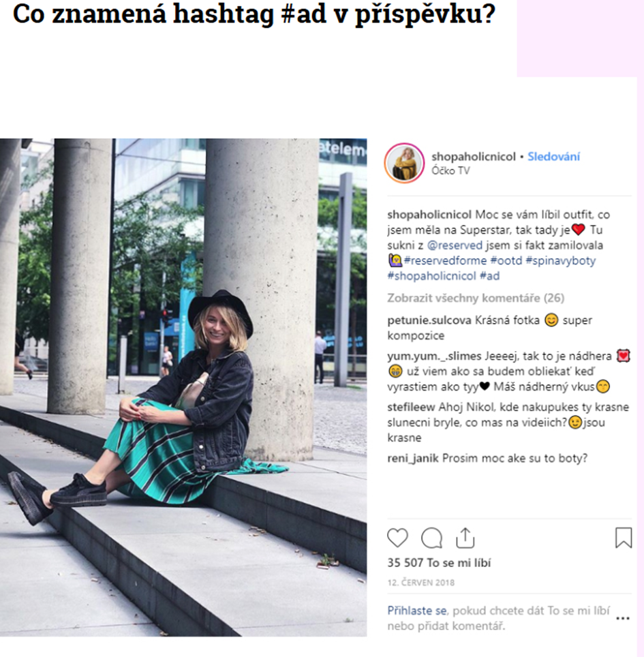Open the stefileew commenter profile
The height and width of the screenshot is (657, 644).
[x=411, y=407]
